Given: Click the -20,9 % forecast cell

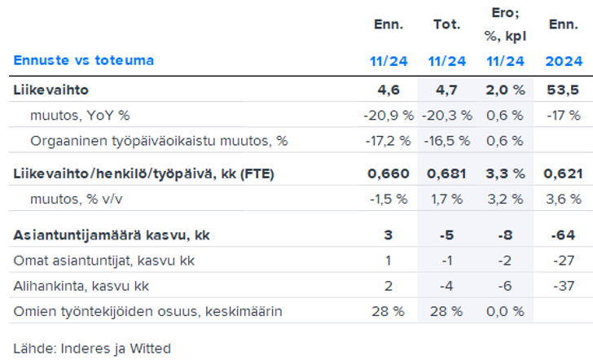Looking at the screenshot, I should pyautogui.click(x=388, y=115).
